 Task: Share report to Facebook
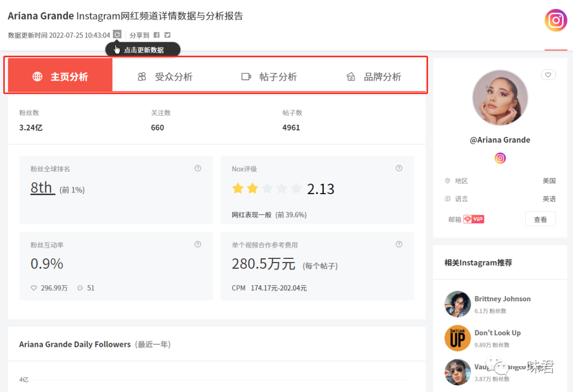click(x=157, y=35)
